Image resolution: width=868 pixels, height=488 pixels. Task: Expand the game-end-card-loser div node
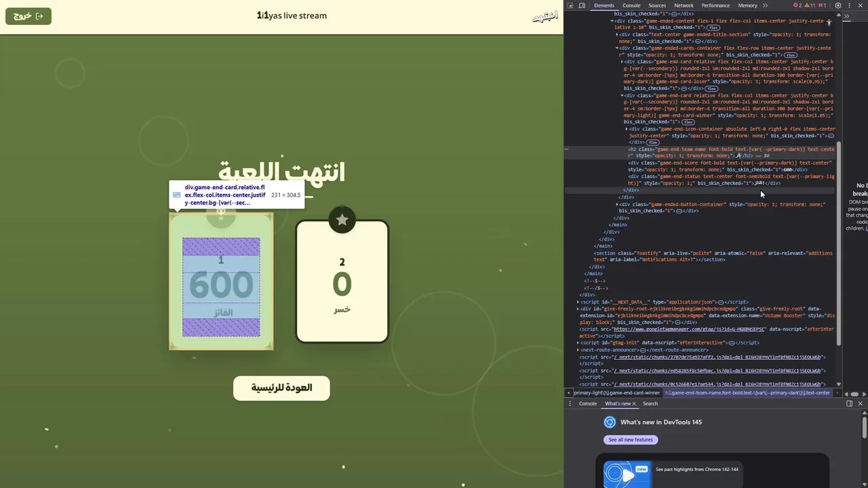click(623, 62)
